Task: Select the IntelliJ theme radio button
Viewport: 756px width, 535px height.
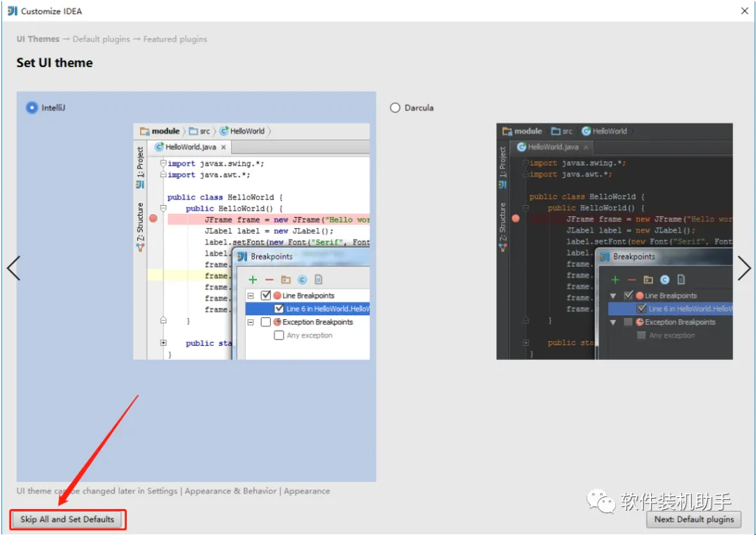Action: click(x=31, y=108)
